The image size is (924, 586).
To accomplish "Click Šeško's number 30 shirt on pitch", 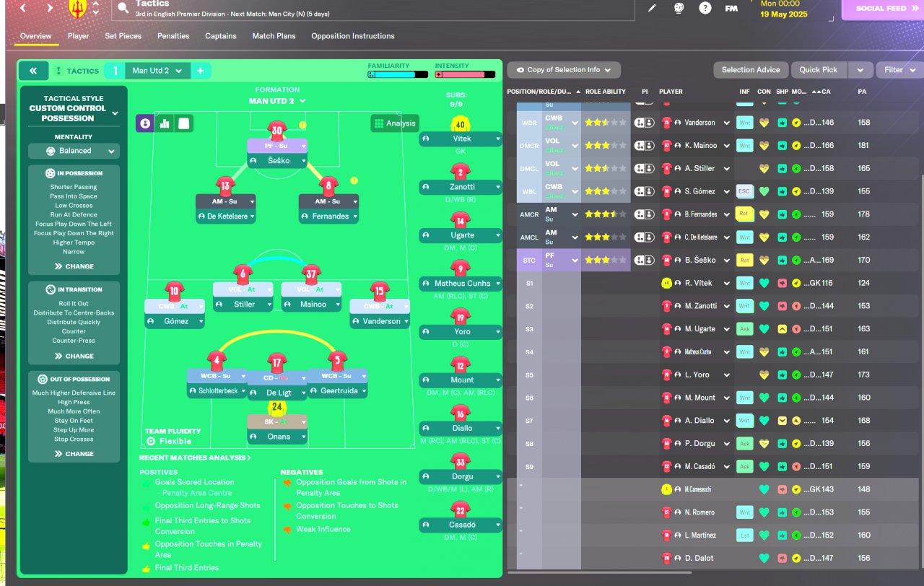I will click(277, 131).
